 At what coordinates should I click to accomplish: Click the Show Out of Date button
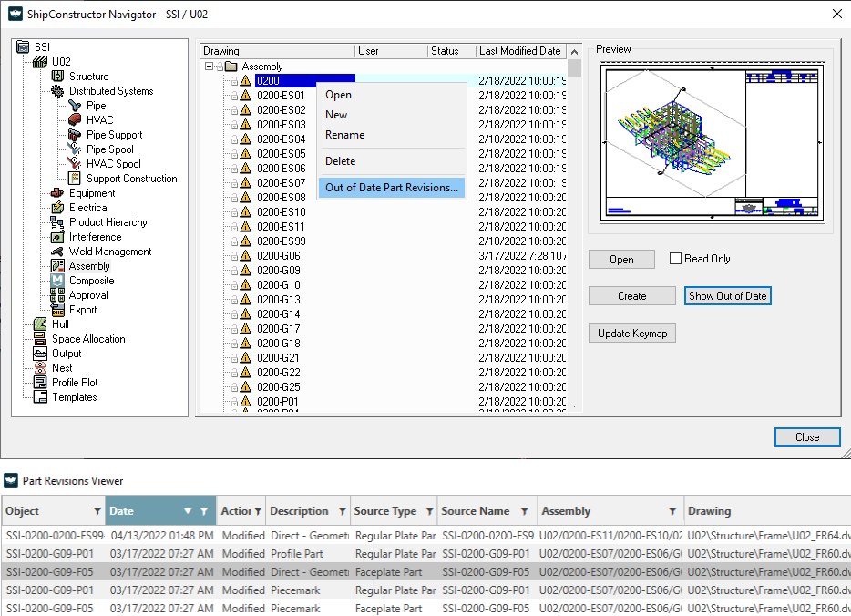728,296
